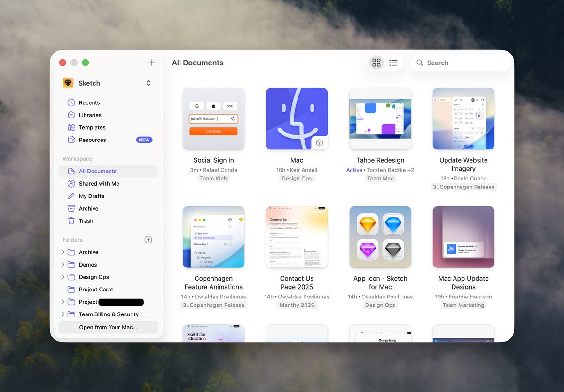Click the Shared with Me person icon
This screenshot has width=564, height=392.
click(71, 183)
